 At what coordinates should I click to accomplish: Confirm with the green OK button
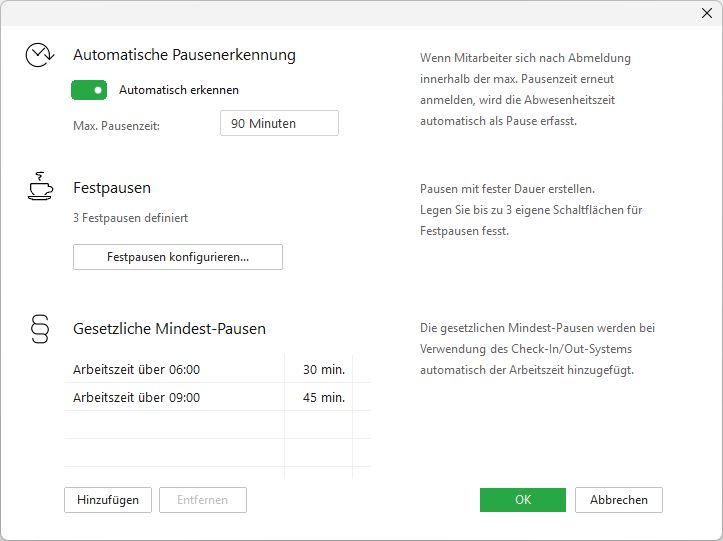tap(522, 500)
